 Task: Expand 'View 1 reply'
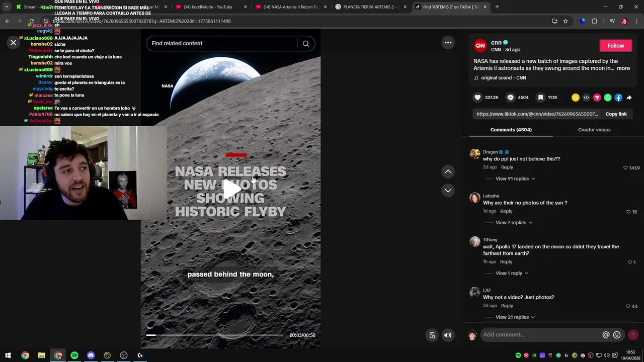512,273
